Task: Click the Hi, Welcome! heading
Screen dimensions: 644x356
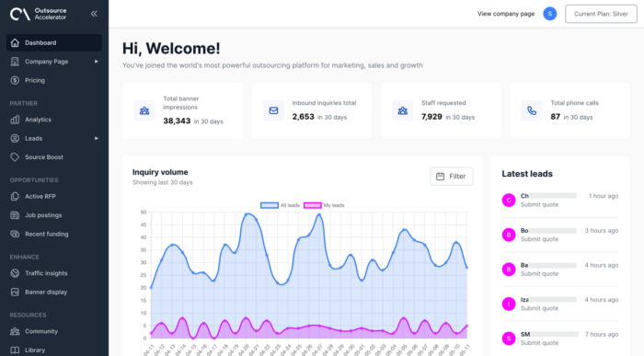Action: pos(171,49)
